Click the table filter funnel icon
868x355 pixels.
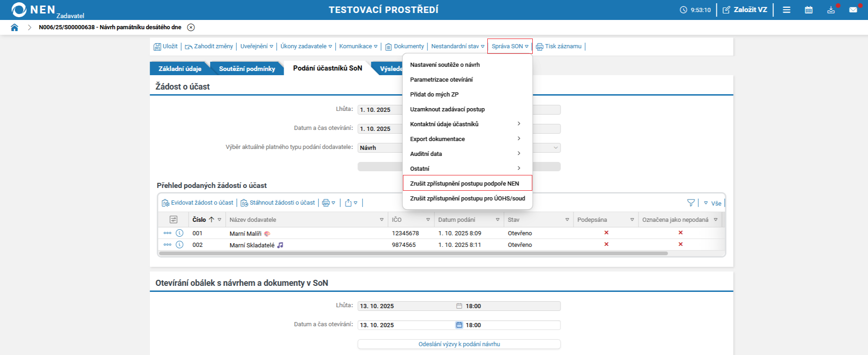click(x=691, y=203)
